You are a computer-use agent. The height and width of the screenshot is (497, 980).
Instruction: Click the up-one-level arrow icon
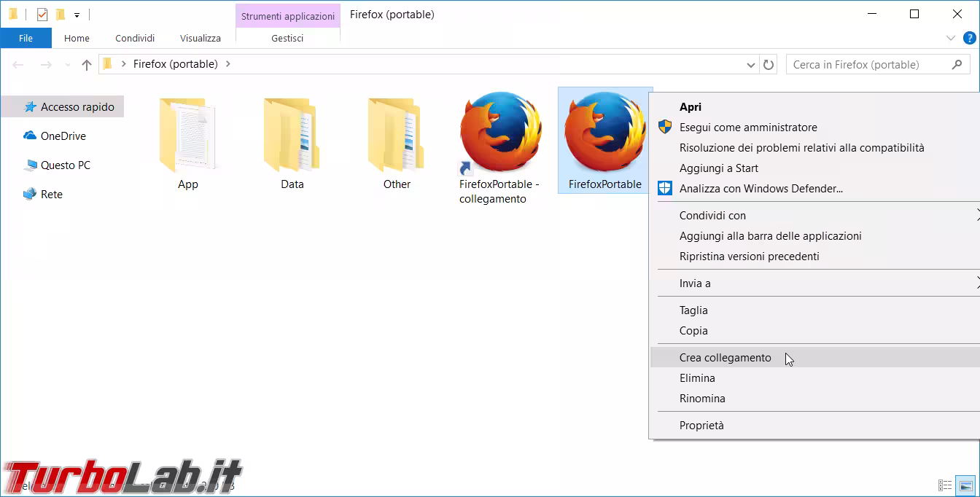[x=87, y=65]
